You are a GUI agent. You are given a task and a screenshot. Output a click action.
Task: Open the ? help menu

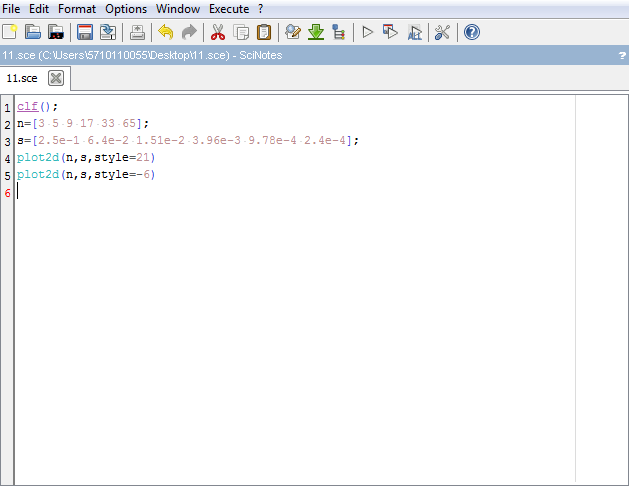tap(260, 9)
